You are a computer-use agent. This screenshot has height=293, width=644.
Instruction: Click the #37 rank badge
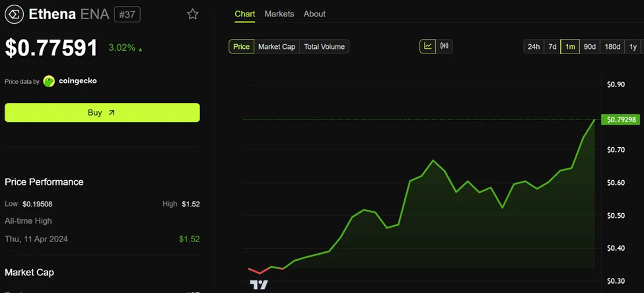(127, 15)
